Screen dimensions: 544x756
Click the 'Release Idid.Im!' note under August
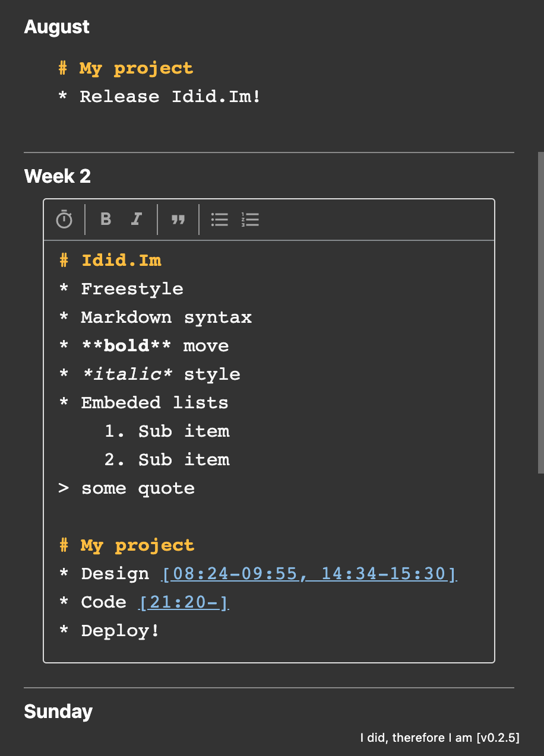(170, 97)
